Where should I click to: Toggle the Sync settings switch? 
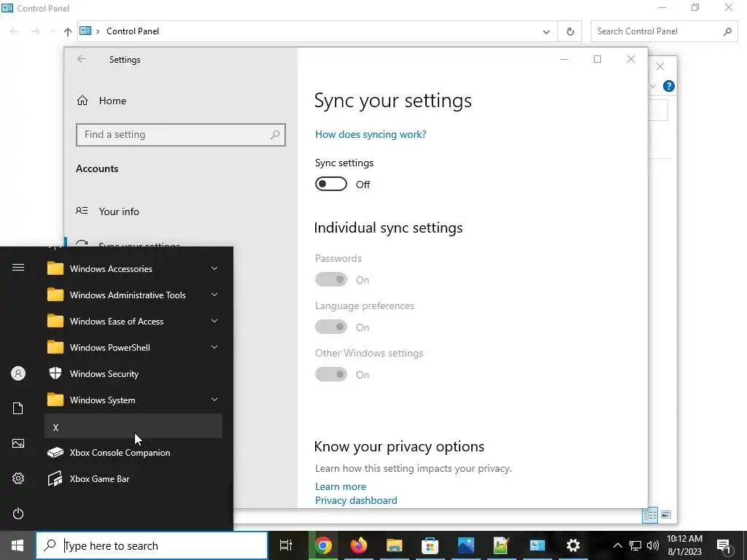tap(331, 184)
